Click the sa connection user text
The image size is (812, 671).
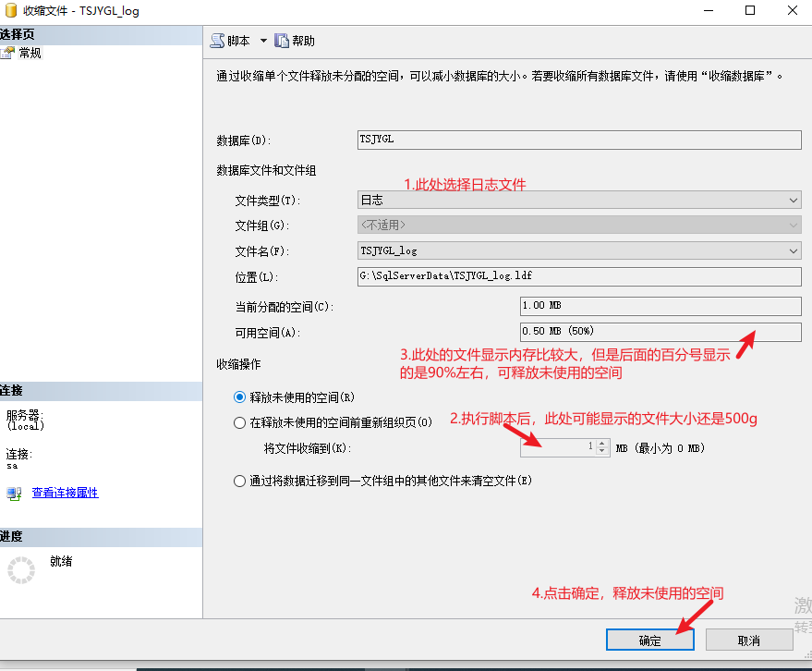[12, 466]
